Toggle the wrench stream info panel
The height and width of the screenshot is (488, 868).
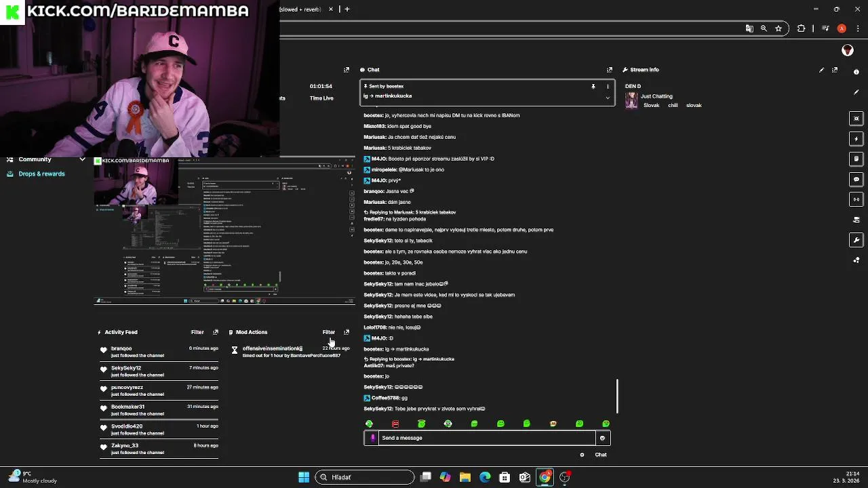[856, 240]
